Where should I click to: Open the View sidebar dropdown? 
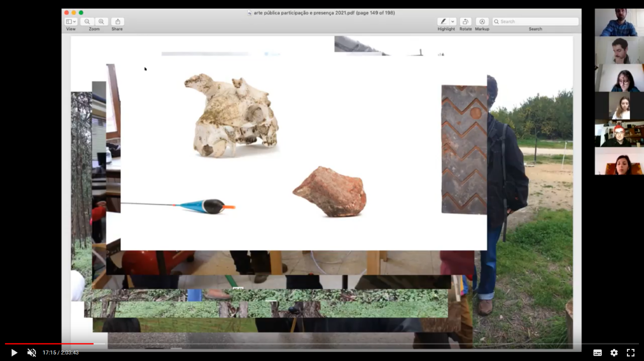[70, 22]
